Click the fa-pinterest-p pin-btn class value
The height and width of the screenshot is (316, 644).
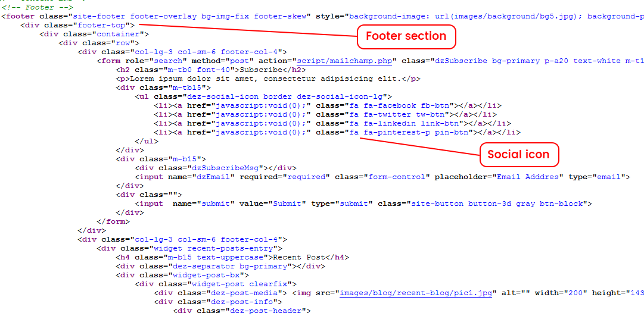[409, 132]
